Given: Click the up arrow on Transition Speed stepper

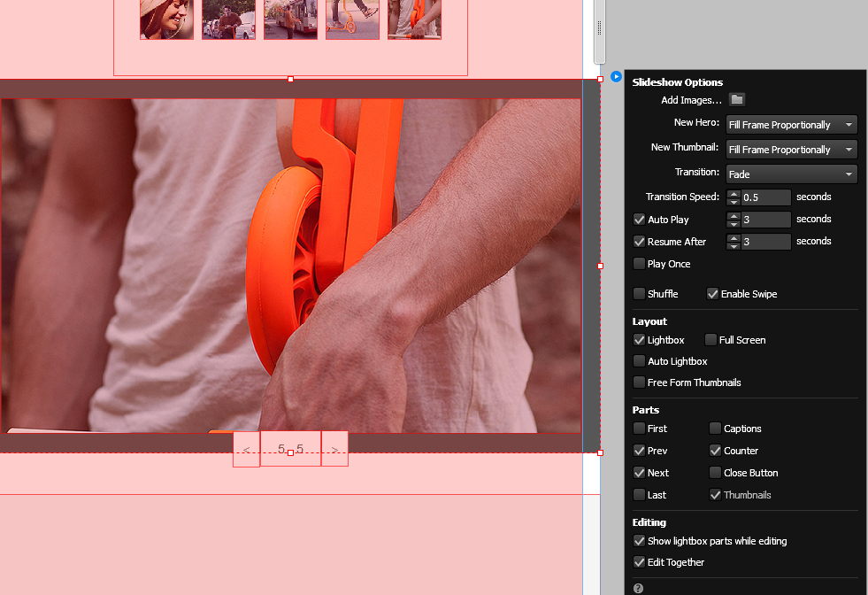Looking at the screenshot, I should (x=733, y=193).
